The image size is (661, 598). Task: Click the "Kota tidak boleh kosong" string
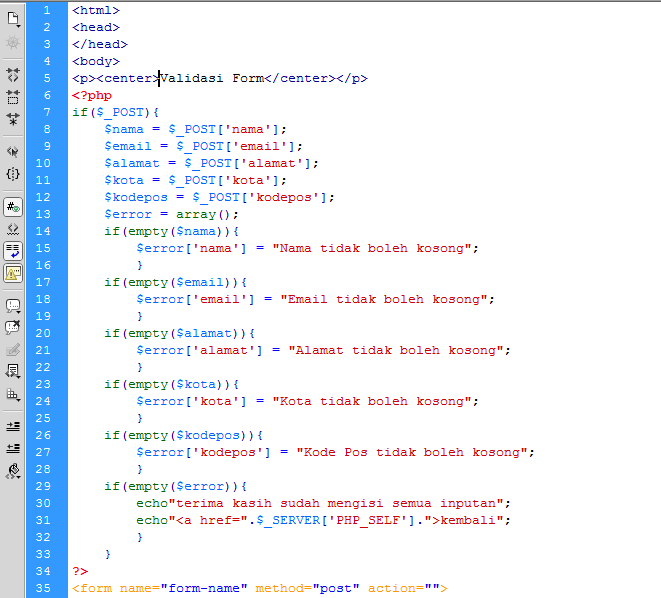click(371, 401)
